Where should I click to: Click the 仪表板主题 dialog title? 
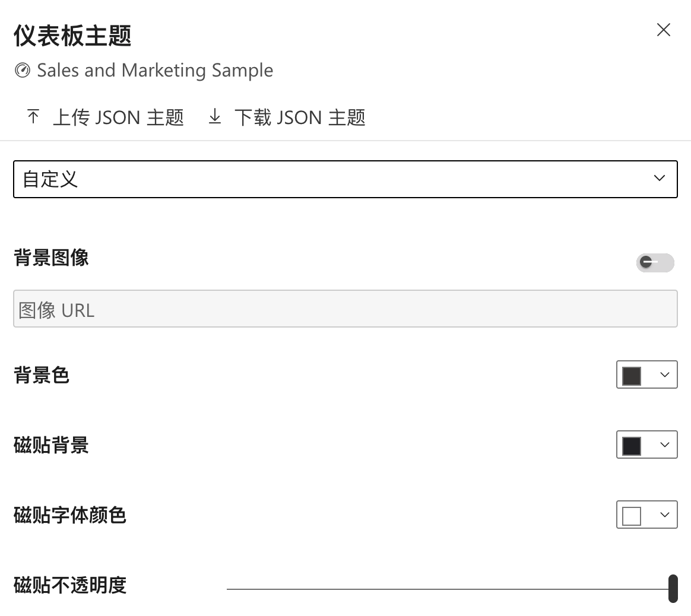coord(71,36)
